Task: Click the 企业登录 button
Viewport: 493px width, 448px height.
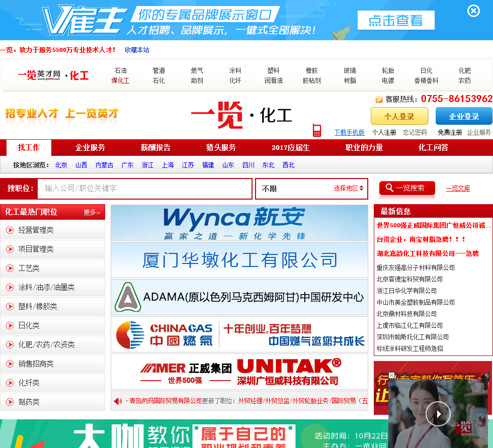Action: point(464,116)
